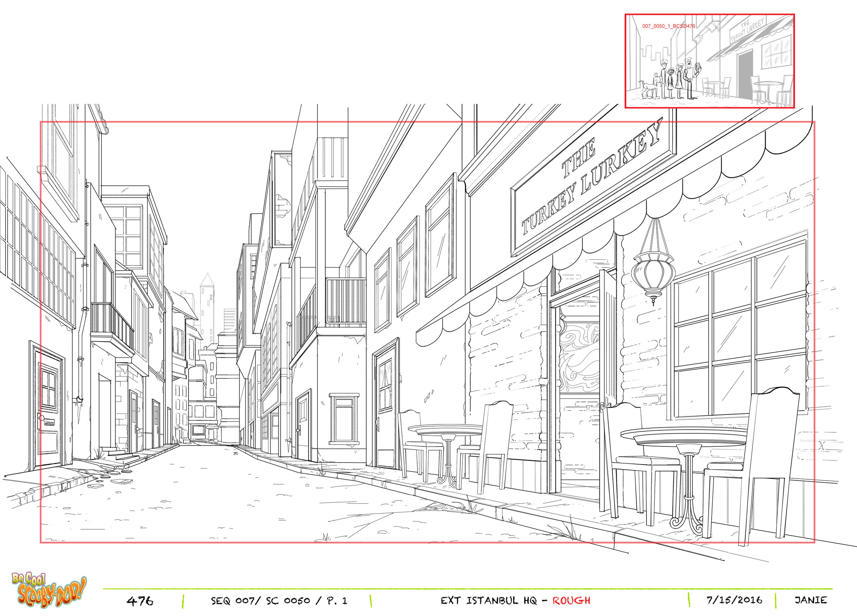Screen dimensions: 857x616
Task: Click the Be Cool Scooby-Doo logo
Action: [49, 590]
